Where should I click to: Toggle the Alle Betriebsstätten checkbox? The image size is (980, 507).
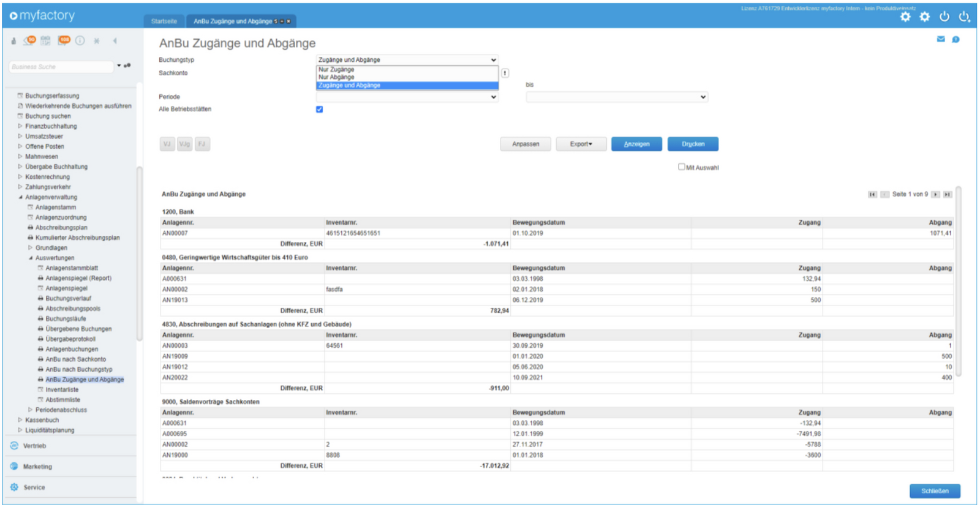319,110
